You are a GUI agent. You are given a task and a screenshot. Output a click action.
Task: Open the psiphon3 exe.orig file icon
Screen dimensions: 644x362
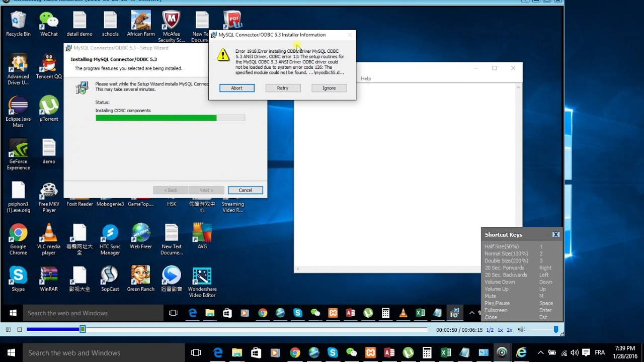click(18, 196)
